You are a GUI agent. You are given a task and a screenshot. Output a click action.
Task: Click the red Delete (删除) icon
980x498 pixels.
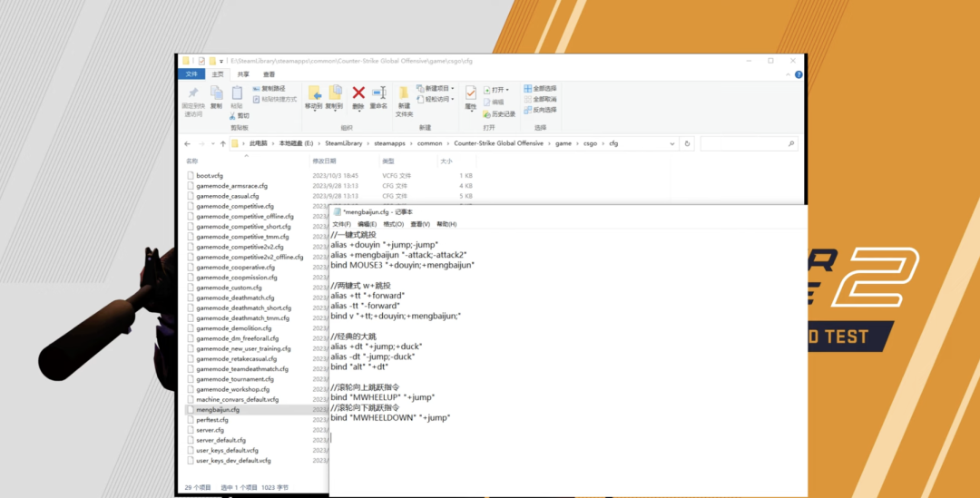pyautogui.click(x=358, y=93)
